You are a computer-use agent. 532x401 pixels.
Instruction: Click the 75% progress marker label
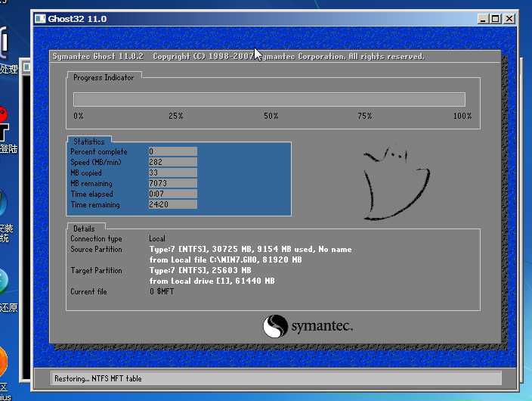click(364, 116)
